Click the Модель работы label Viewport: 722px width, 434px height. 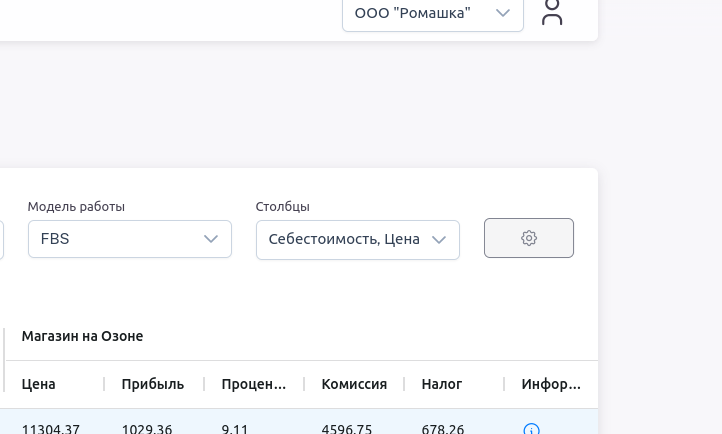click(76, 207)
